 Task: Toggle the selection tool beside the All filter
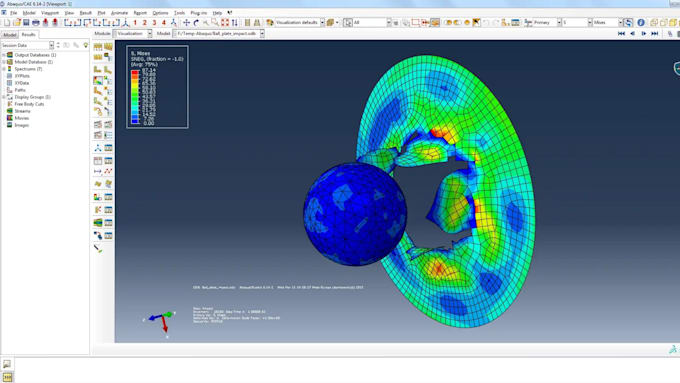click(x=348, y=23)
